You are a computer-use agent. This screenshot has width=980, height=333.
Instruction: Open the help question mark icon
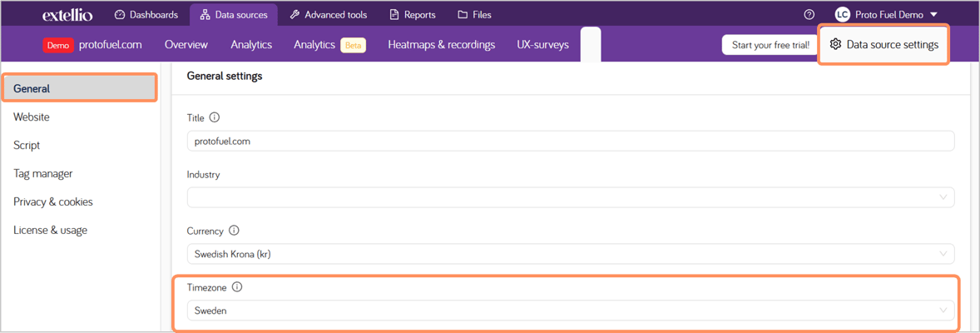point(809,15)
